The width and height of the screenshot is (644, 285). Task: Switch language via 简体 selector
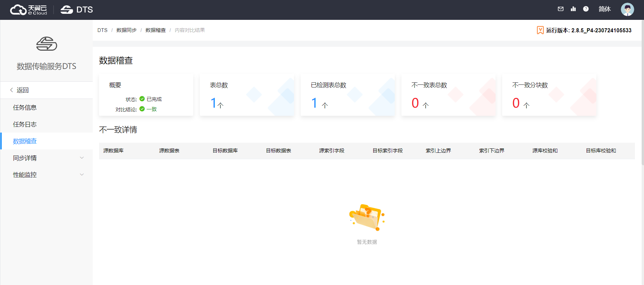coord(604,9)
